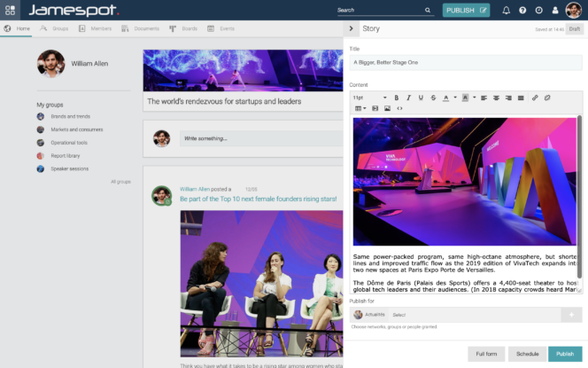Click the Schedule button

click(527, 354)
